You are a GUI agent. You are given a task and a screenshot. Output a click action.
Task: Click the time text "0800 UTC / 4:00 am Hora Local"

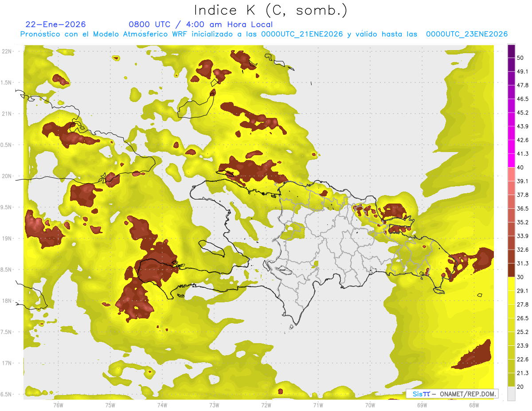[x=200, y=24]
